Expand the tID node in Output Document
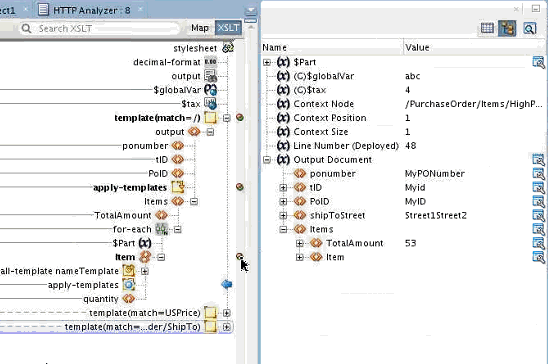This screenshot has height=364, width=548. click(283, 188)
